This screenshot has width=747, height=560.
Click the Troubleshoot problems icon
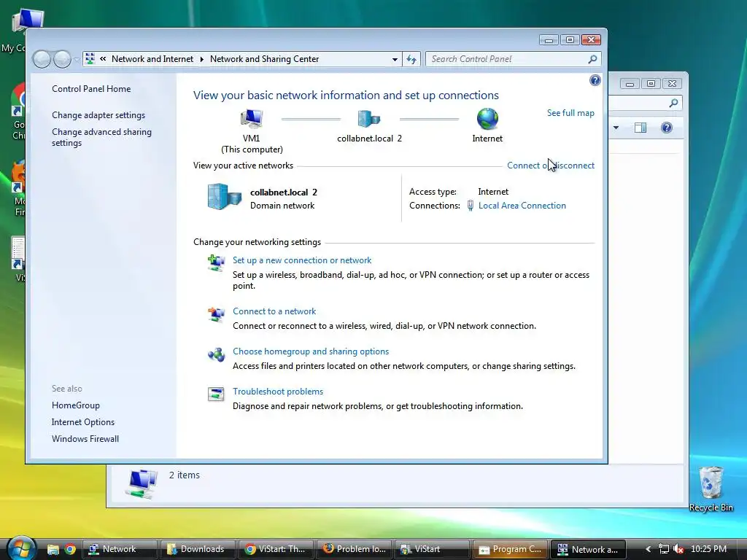216,394
